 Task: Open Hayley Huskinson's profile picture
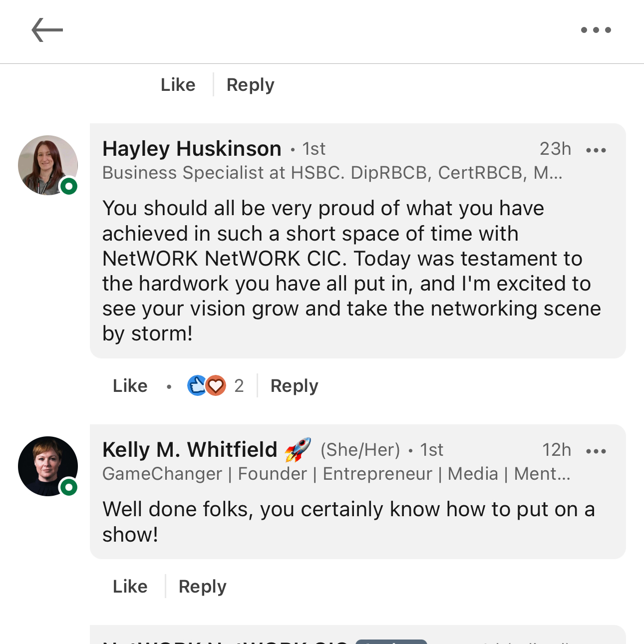point(48,165)
